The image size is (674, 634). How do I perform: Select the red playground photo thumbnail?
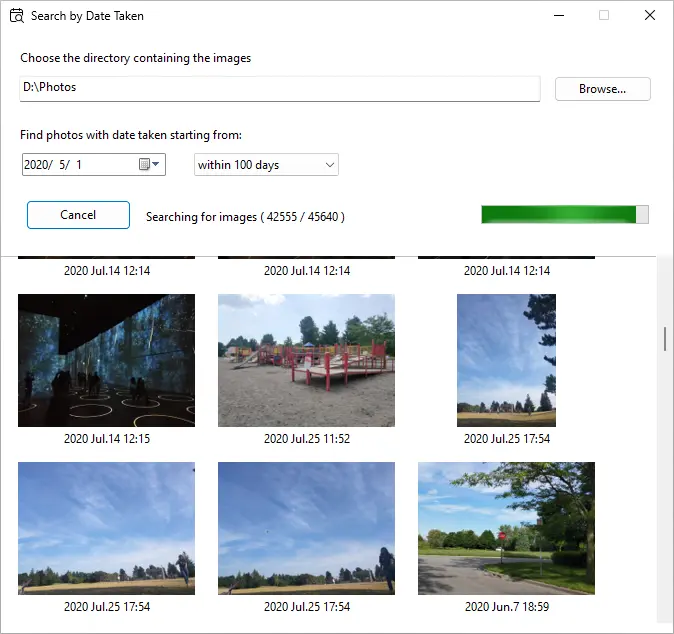tap(306, 360)
